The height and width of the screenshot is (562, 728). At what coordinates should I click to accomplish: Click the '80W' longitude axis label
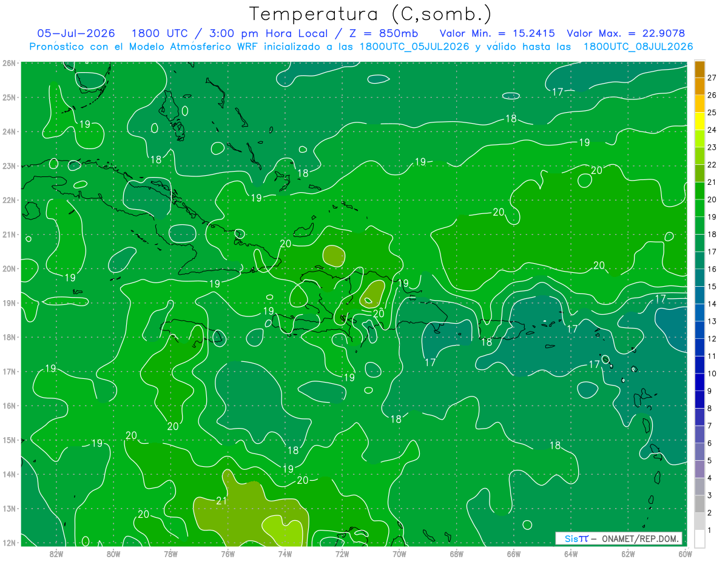tap(113, 554)
